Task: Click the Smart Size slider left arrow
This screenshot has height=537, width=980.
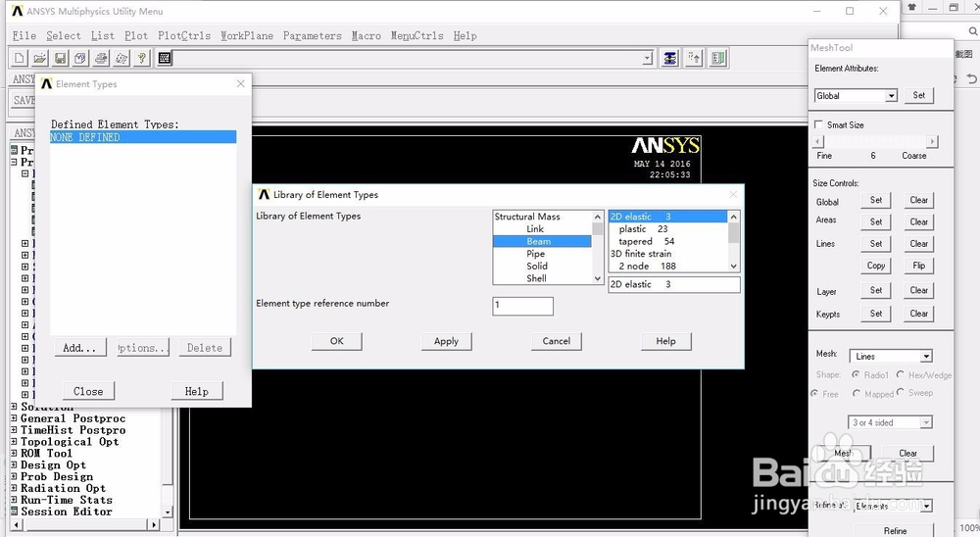Action: (x=818, y=141)
